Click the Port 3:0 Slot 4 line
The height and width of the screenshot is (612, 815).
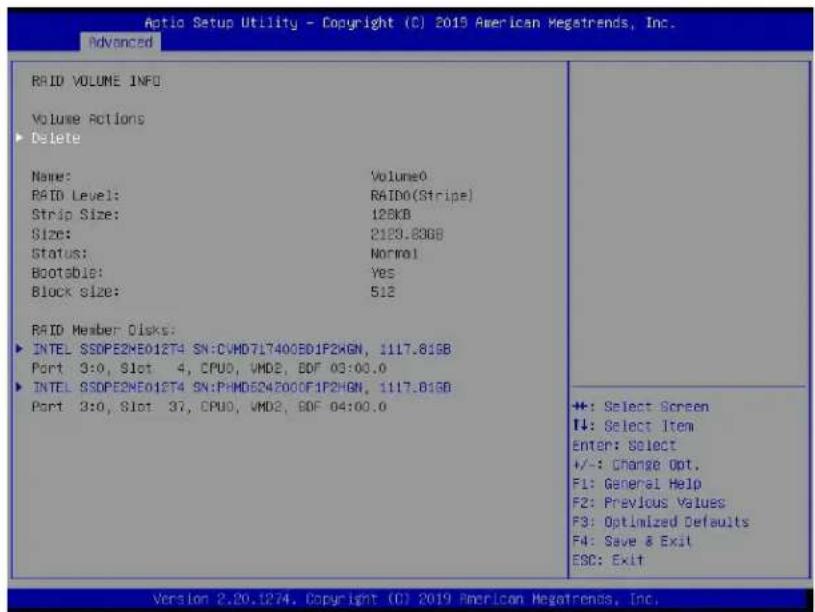click(x=209, y=368)
